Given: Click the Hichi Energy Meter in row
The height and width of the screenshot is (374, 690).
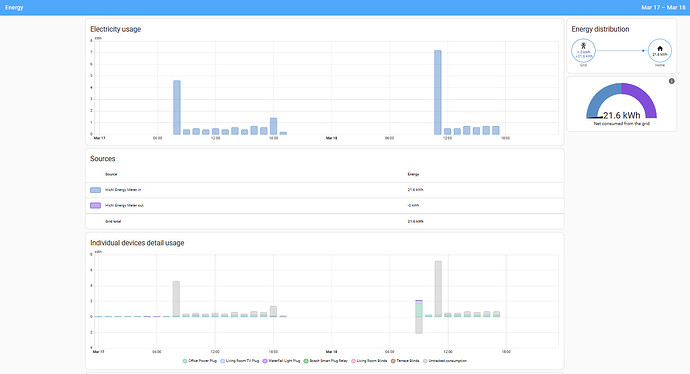Looking at the screenshot, I should point(324,190).
